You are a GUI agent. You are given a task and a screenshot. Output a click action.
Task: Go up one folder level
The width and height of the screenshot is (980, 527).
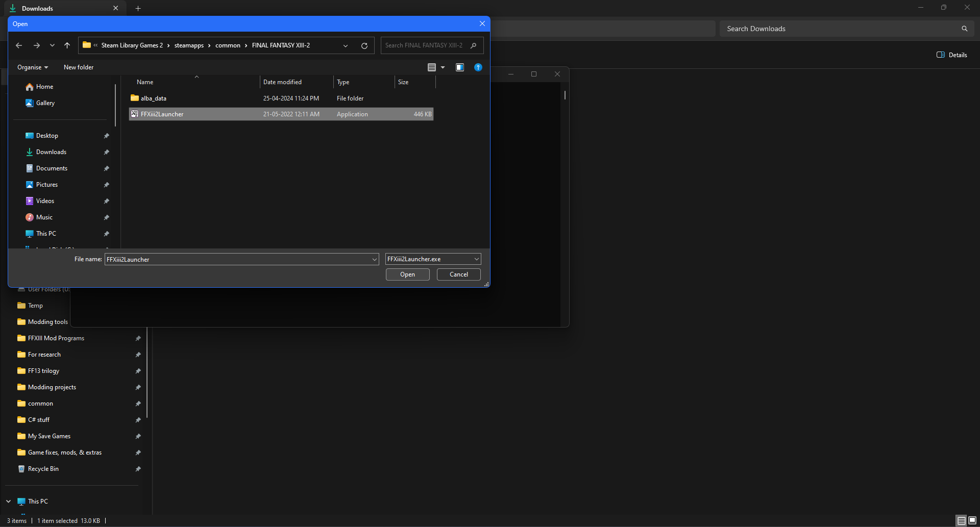pos(67,45)
